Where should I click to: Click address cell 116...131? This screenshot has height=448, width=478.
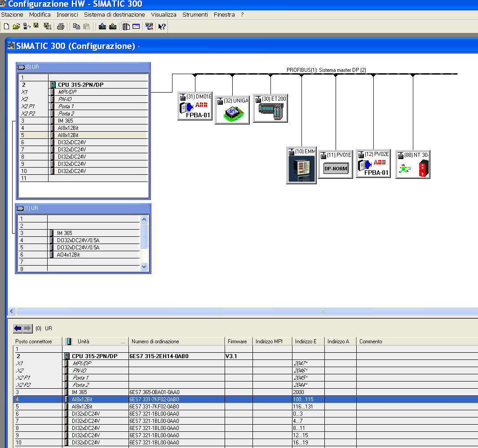pyautogui.click(x=308, y=407)
